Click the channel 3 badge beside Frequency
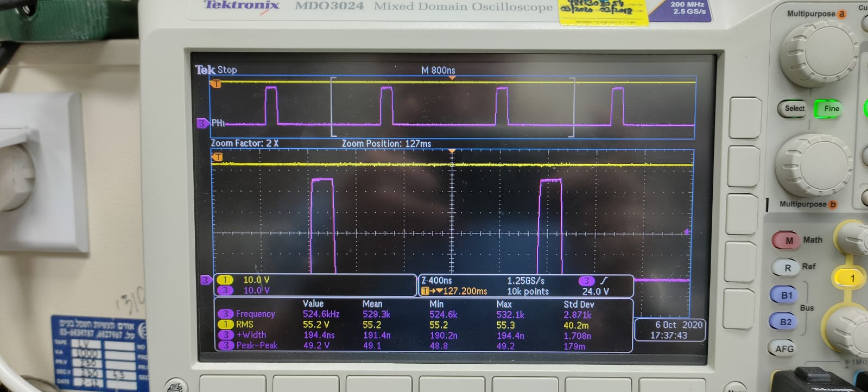The image size is (868, 392). (225, 314)
